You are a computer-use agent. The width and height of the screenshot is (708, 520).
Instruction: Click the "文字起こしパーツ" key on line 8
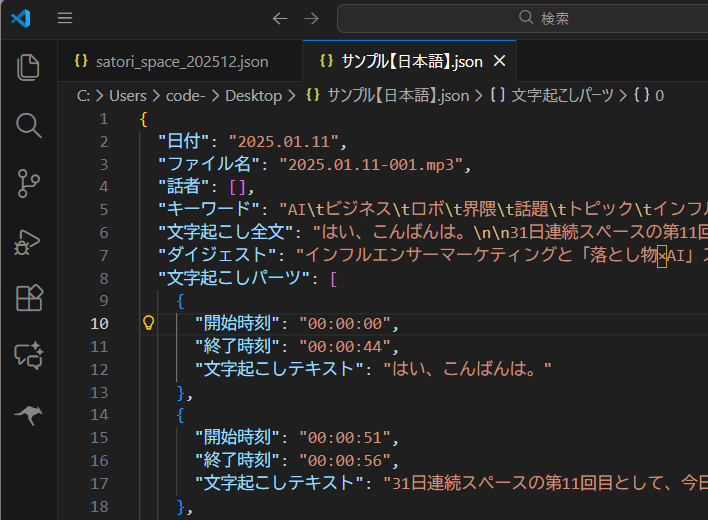click(234, 279)
